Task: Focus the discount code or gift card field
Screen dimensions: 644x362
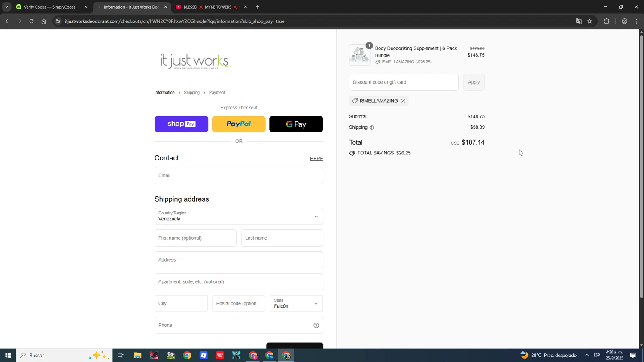Action: (404, 82)
